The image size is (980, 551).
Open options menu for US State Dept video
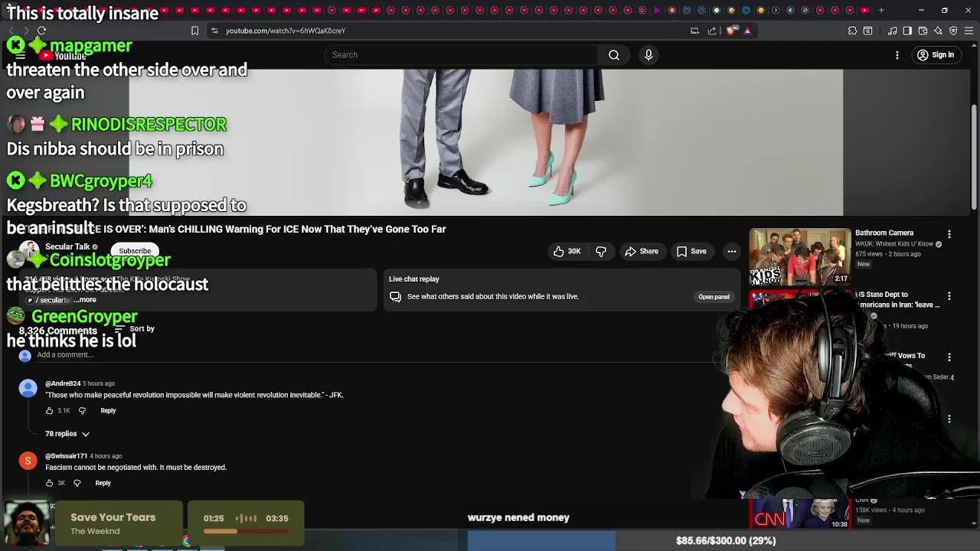click(949, 295)
